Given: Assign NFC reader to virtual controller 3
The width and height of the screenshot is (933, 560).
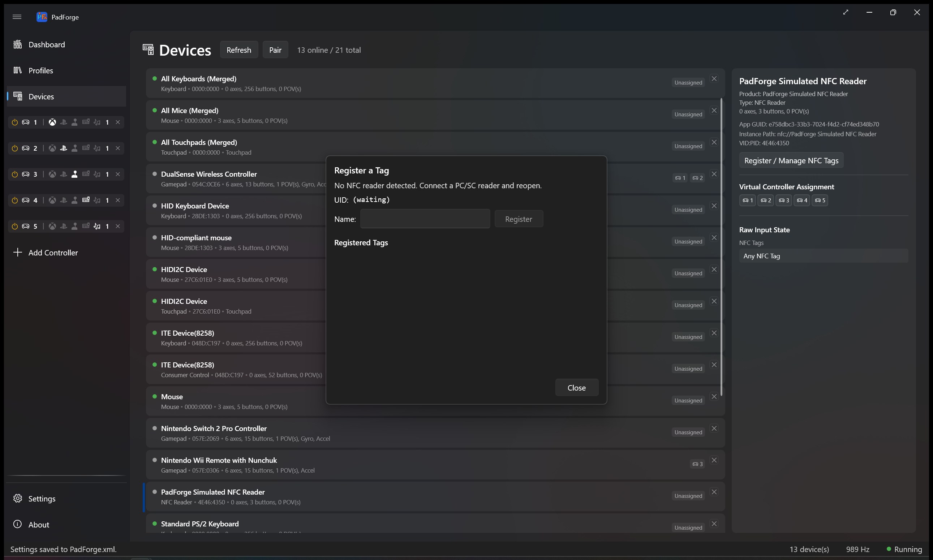Looking at the screenshot, I should (783, 201).
